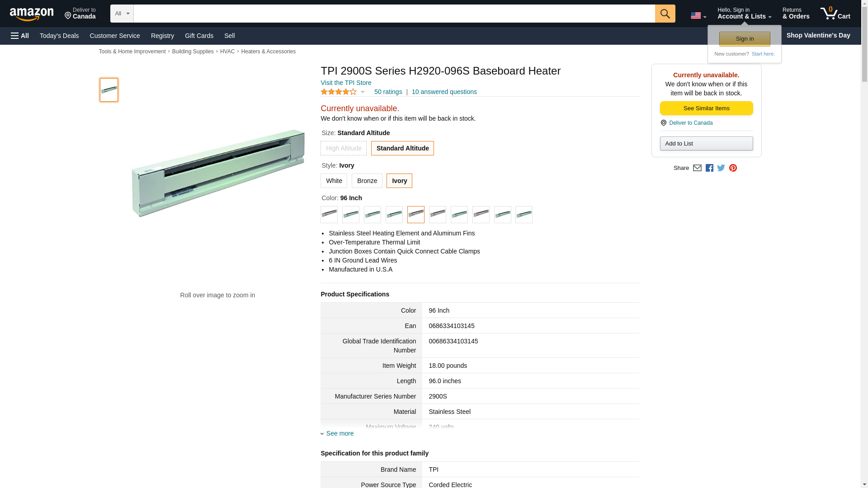Open the shopping cart icon
This screenshot has width=868, height=488.
(x=835, y=14)
